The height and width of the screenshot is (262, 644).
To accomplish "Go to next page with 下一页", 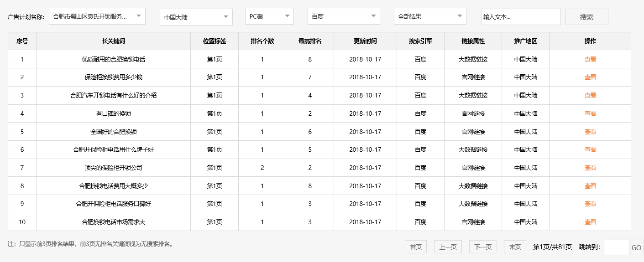I will point(483,247).
